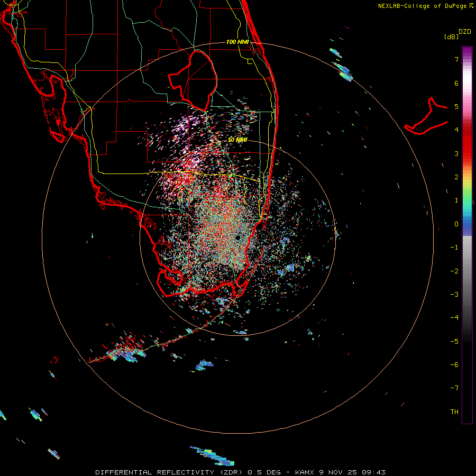Click the [dB] units label
This screenshot has width=476, height=476.
[x=451, y=36]
